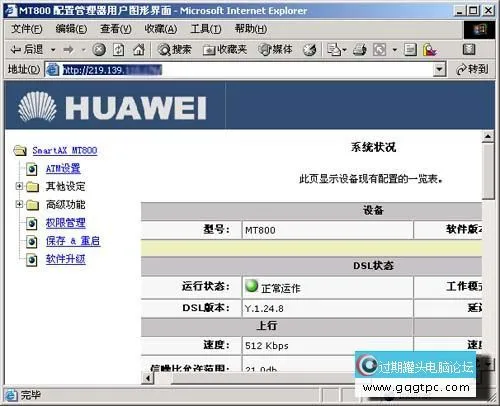Image resolution: width=500 pixels, height=406 pixels.
Task: Expand the 其他设定 tree node
Action: click(19, 186)
